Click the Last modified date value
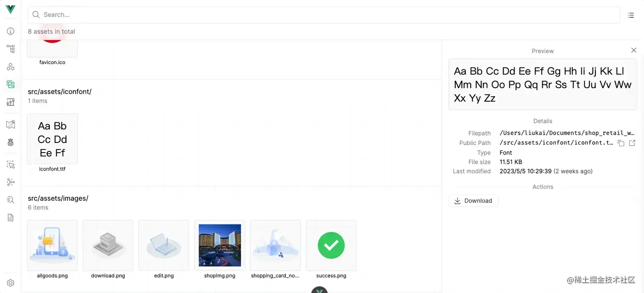Viewport: 644px width, 293px height. pos(546,171)
